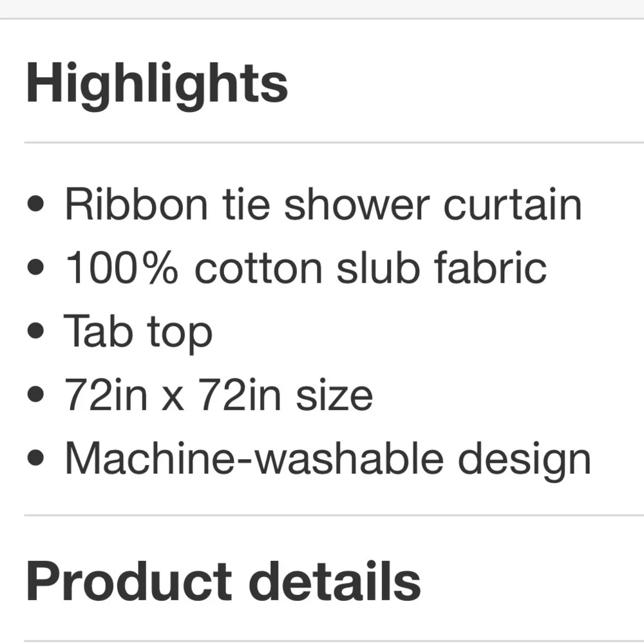Expand the Product details section
Viewport: 644px width, 644px height.
pyautogui.click(x=223, y=581)
